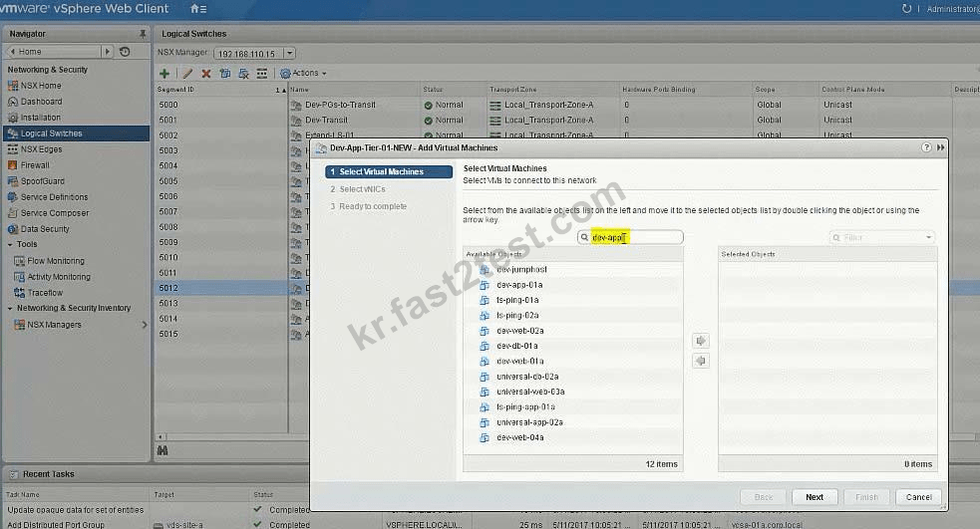The width and height of the screenshot is (980, 529).
Task: Click the green Add logical switch plus icon
Action: coord(164,74)
